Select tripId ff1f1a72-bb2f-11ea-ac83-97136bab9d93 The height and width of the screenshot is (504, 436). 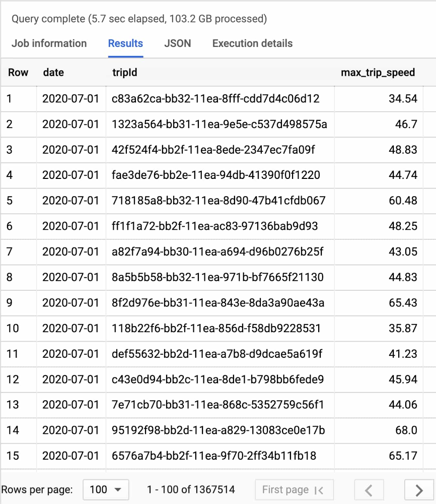point(215,226)
